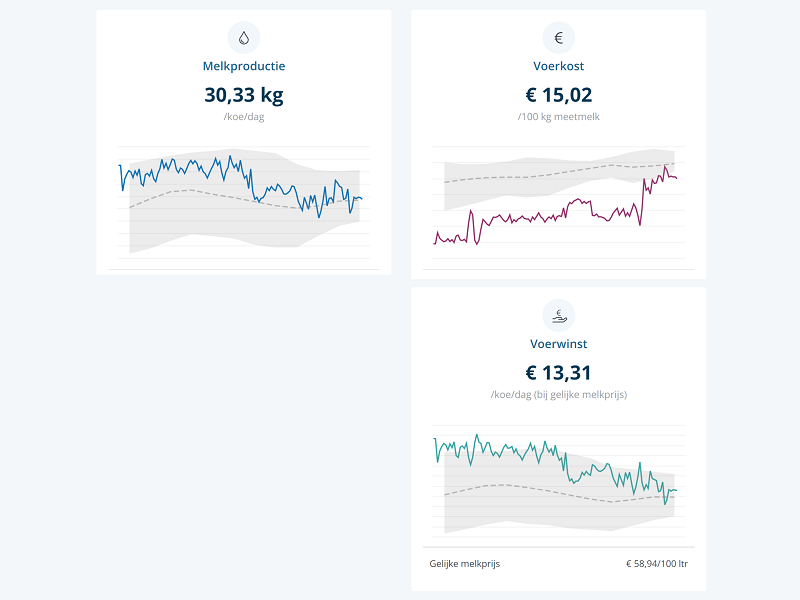Click the euro Voerkost icon
Viewport: 800px width, 600px height.
(x=558, y=38)
